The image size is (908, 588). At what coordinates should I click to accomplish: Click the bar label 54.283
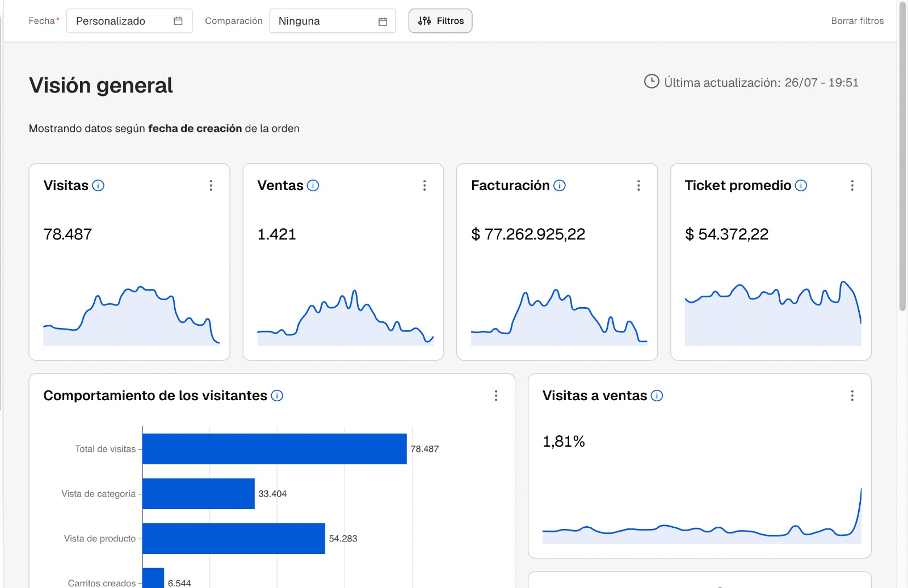(x=343, y=539)
